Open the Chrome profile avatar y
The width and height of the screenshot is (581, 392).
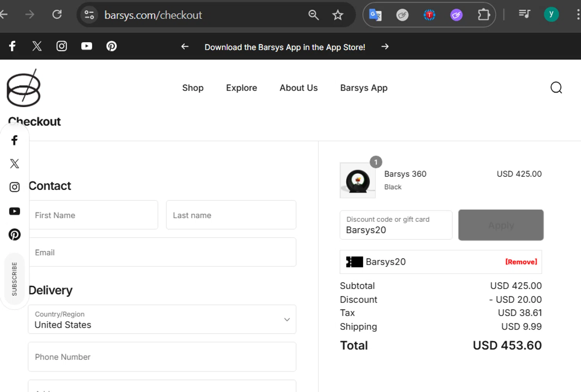click(551, 14)
